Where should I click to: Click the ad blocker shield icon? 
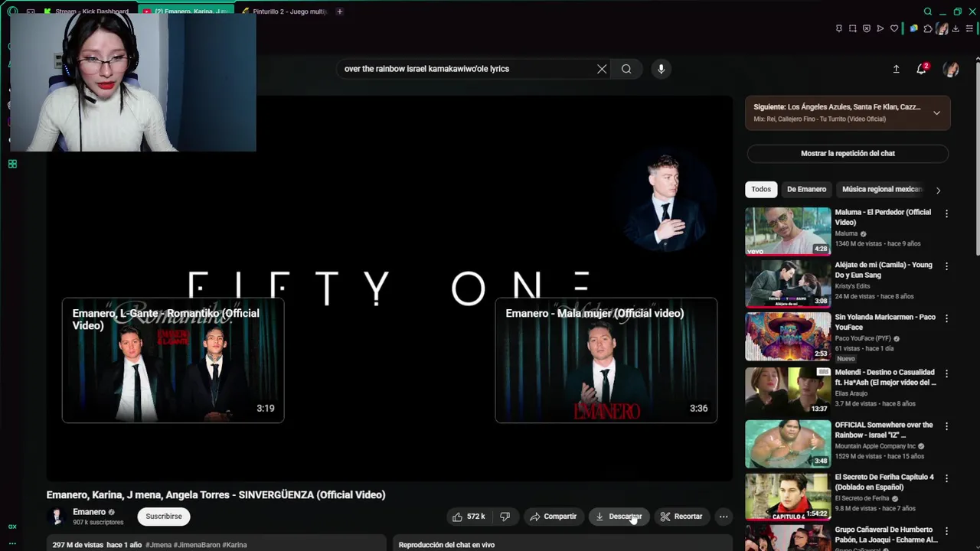point(867,28)
